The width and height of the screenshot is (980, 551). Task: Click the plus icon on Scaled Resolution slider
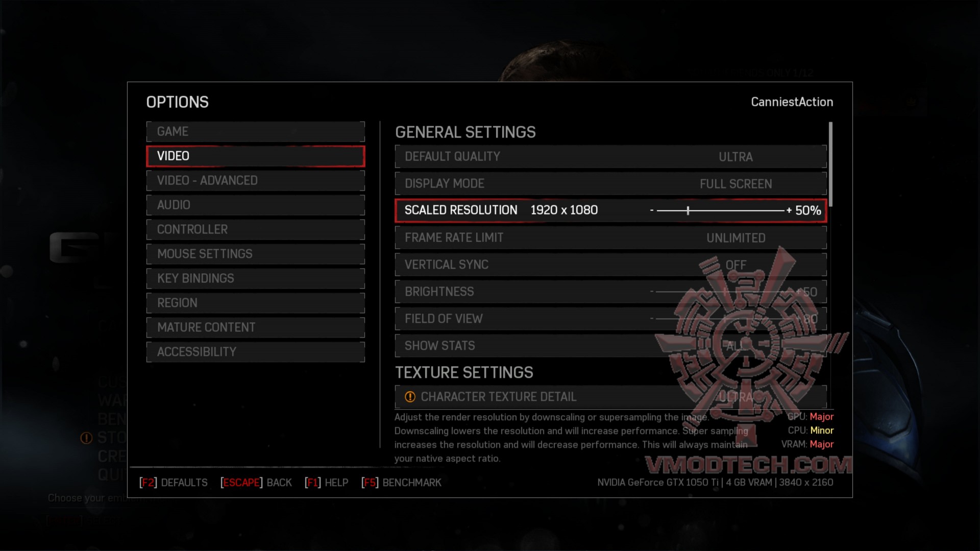789,210
